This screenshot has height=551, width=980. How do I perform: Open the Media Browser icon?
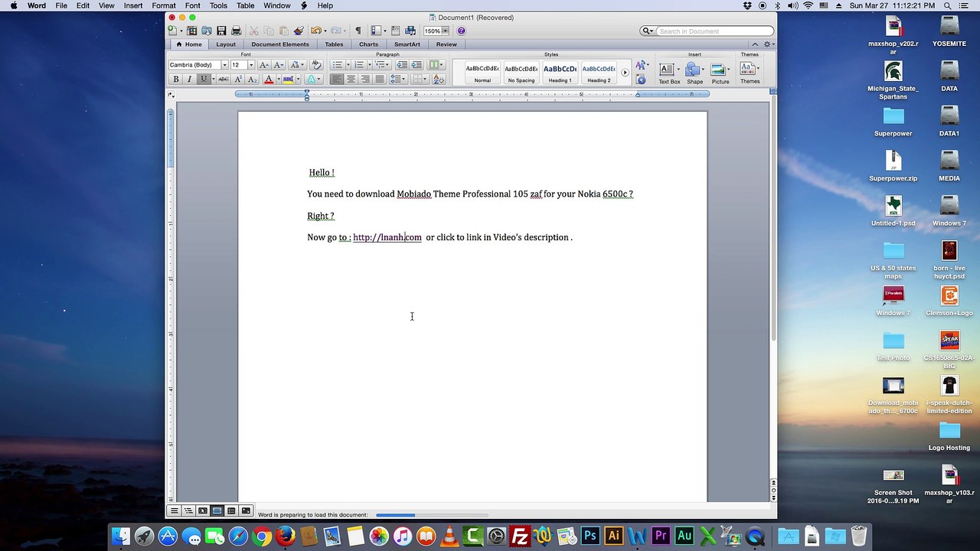point(410,31)
